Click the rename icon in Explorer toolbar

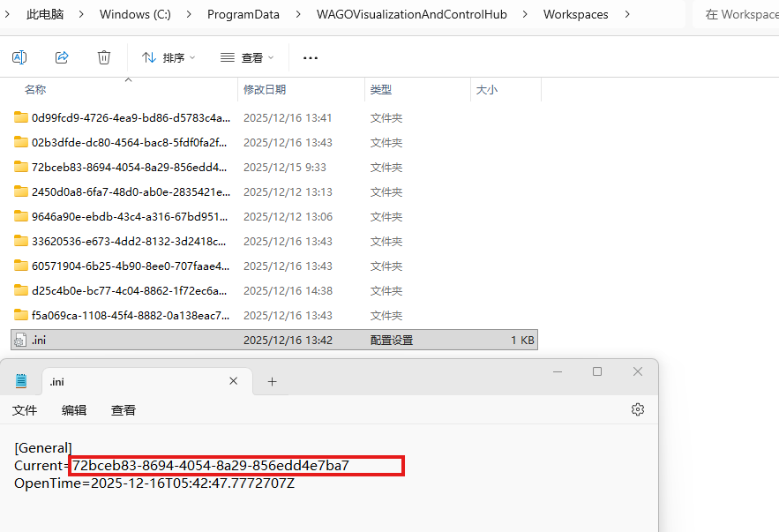[x=19, y=57]
